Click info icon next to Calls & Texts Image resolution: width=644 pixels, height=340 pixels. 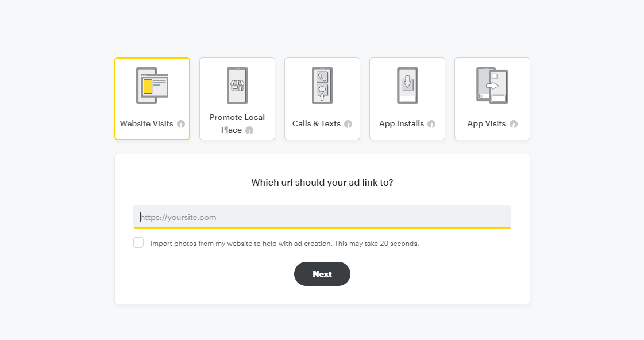[x=348, y=124]
